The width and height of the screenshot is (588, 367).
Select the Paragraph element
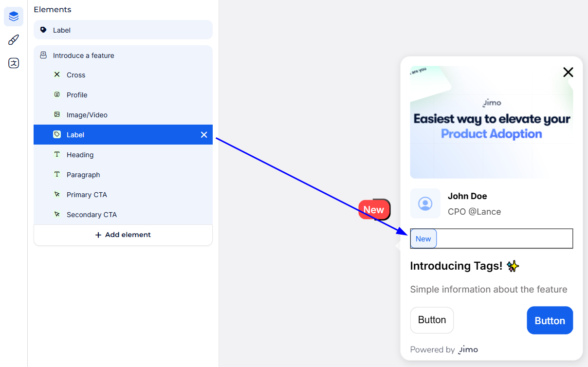click(83, 175)
